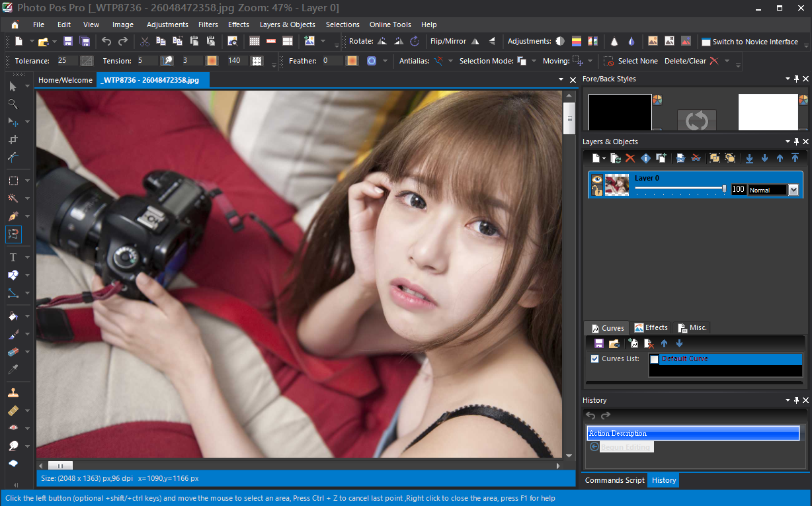Uncheck the Curves List checkbox

[x=594, y=358]
